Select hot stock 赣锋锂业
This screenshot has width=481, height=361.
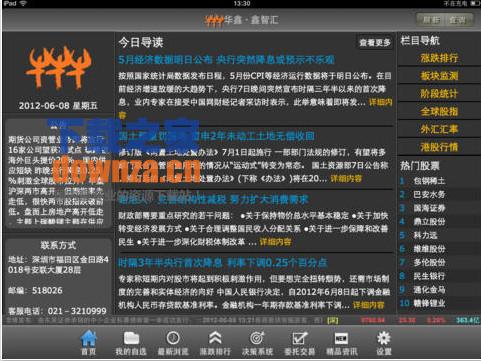pos(429,303)
